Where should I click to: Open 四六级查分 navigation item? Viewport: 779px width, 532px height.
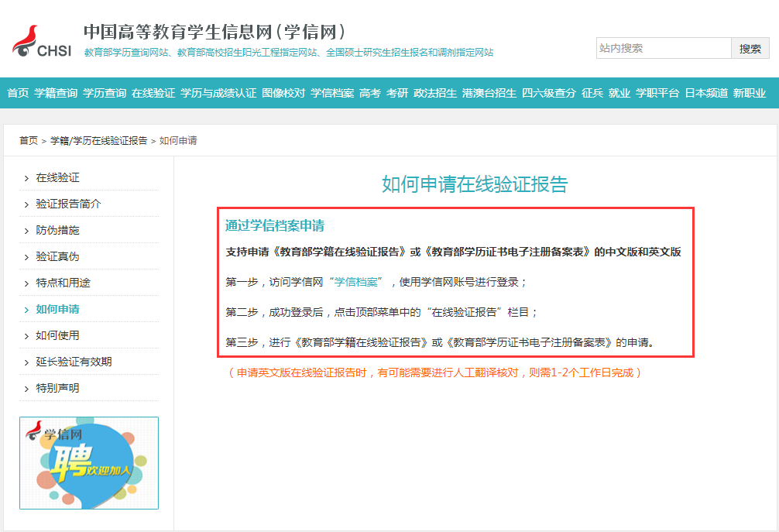(549, 93)
